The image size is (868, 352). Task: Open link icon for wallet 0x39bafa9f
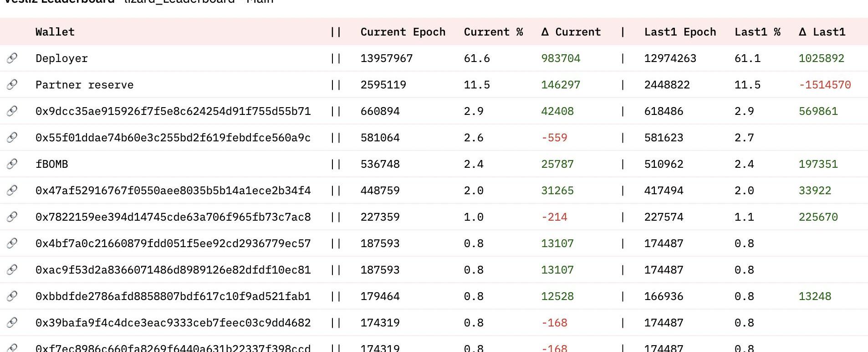(x=12, y=322)
